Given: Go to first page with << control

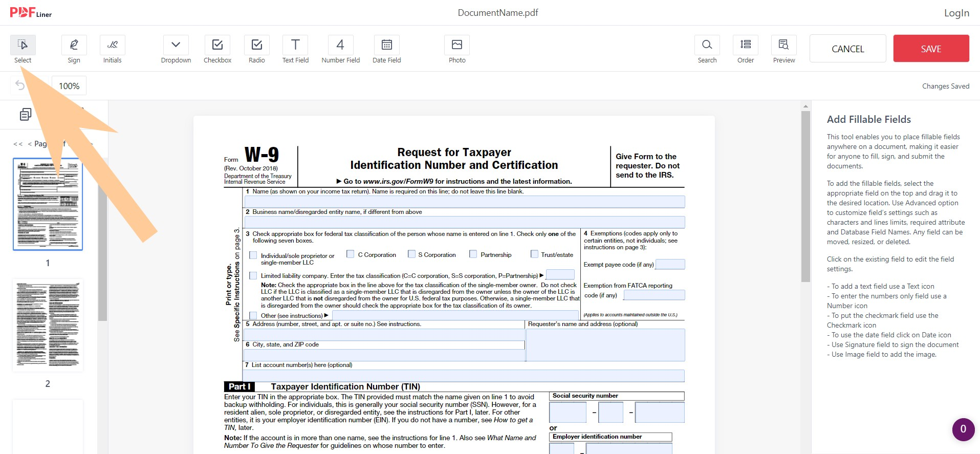Looking at the screenshot, I should pos(18,144).
